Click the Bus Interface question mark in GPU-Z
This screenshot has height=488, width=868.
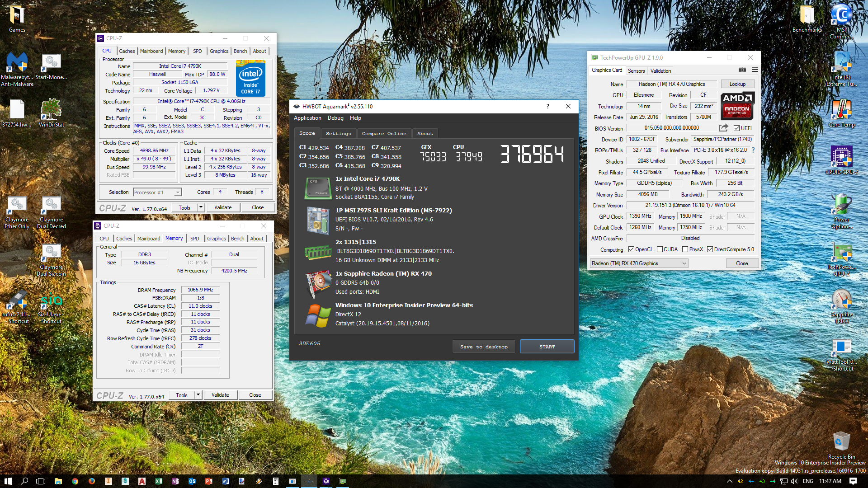(x=753, y=150)
